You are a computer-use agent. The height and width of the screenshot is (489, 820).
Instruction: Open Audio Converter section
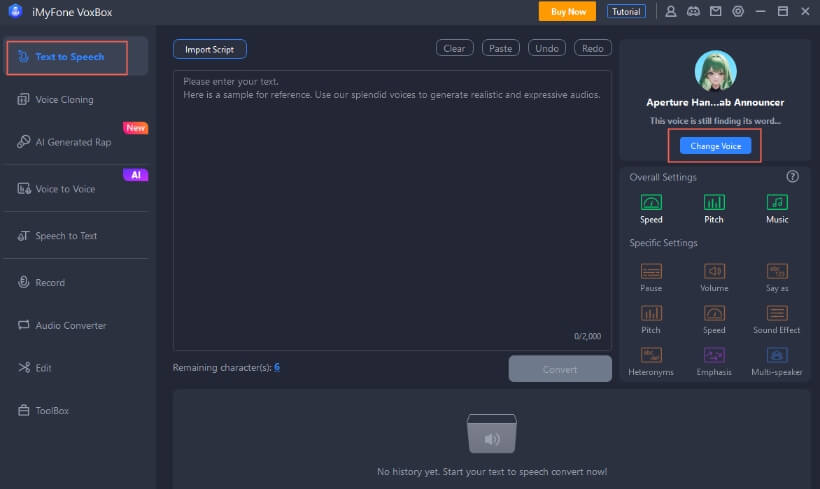click(x=62, y=325)
